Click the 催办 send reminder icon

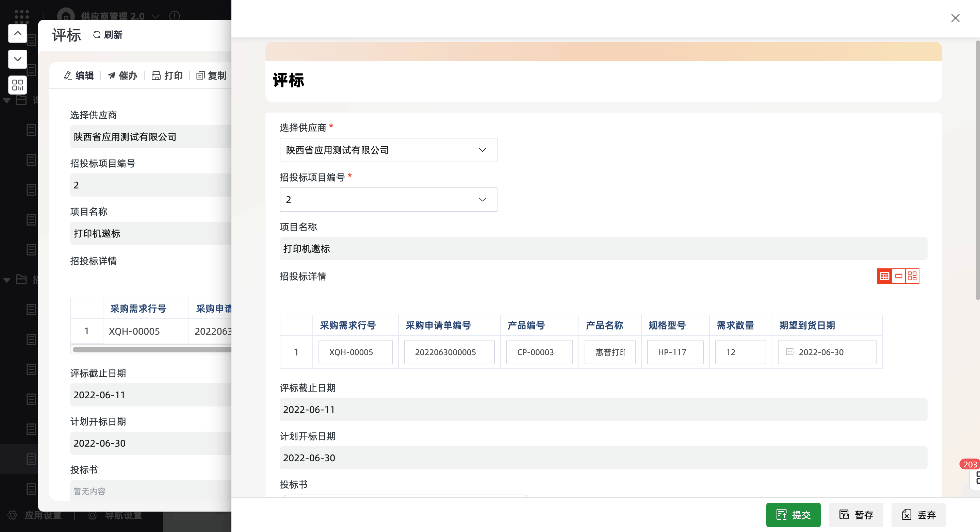pyautogui.click(x=112, y=76)
